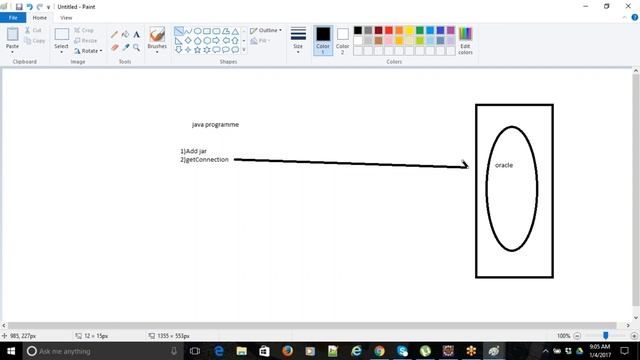Pick the yellow color swatch

click(x=409, y=30)
